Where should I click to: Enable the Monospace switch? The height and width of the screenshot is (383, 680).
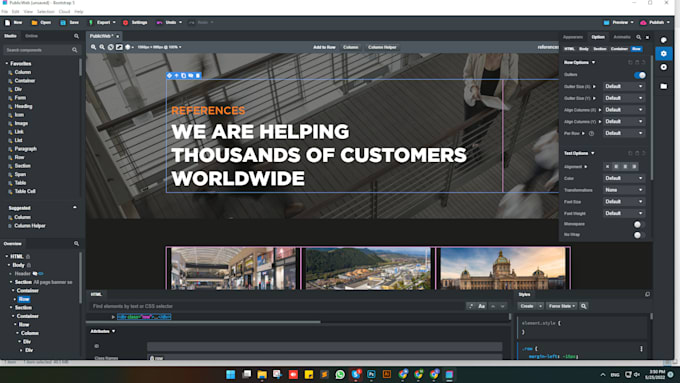click(639, 224)
